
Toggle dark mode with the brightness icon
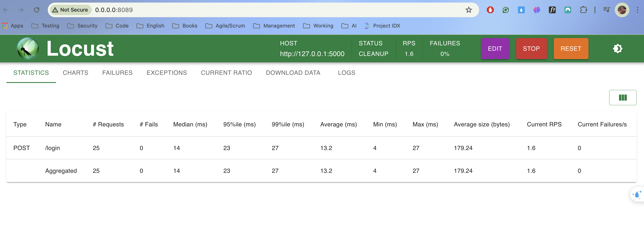[x=618, y=48]
